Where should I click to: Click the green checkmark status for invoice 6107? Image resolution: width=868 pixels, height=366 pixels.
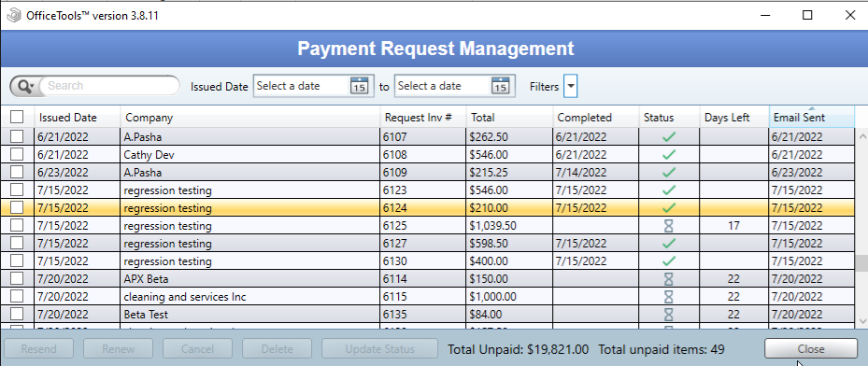[669, 136]
